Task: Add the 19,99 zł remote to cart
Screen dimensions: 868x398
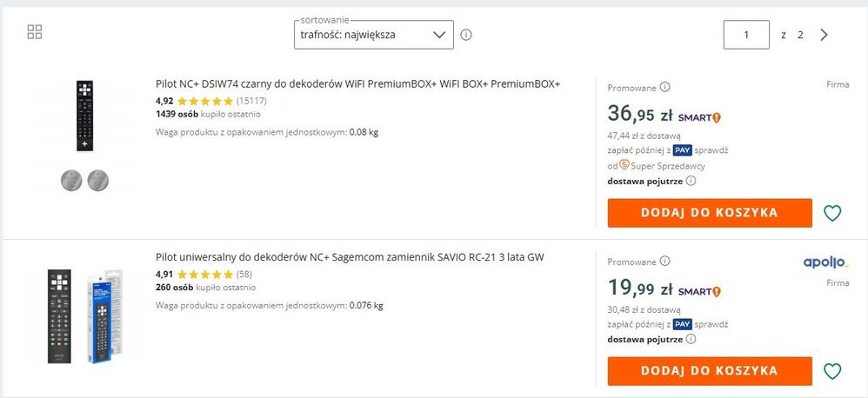Action: (709, 371)
